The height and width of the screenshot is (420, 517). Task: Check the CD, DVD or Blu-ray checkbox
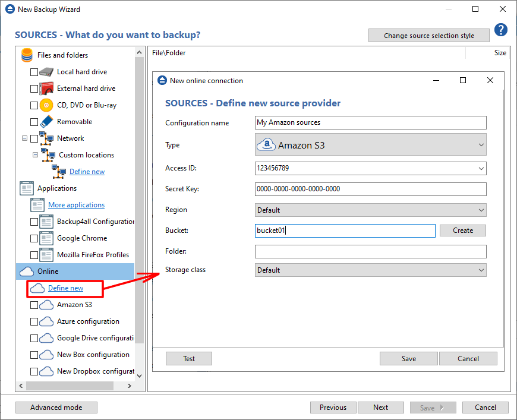pos(34,105)
